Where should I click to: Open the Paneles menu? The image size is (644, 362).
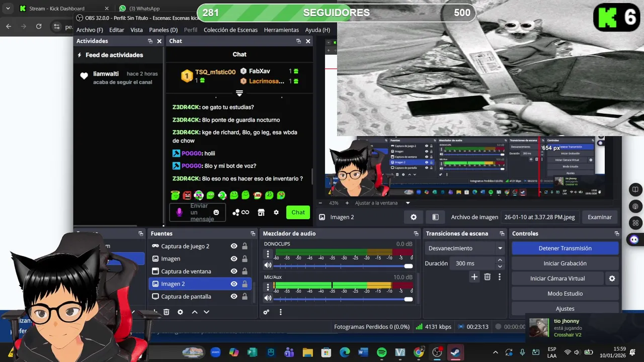tap(164, 30)
